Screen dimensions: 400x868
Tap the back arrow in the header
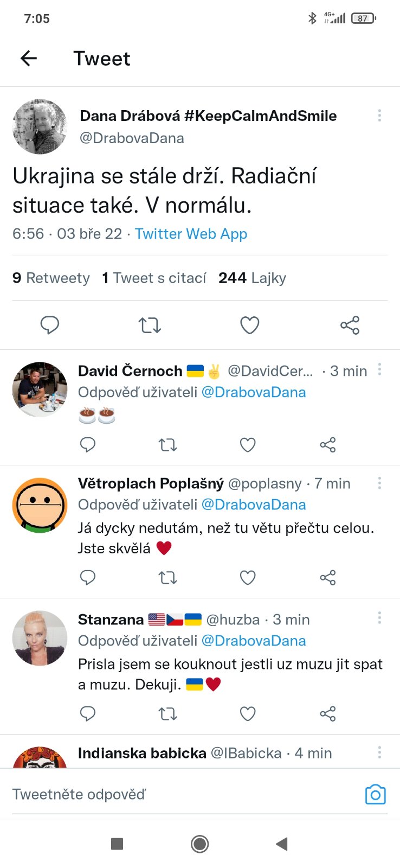click(x=29, y=59)
